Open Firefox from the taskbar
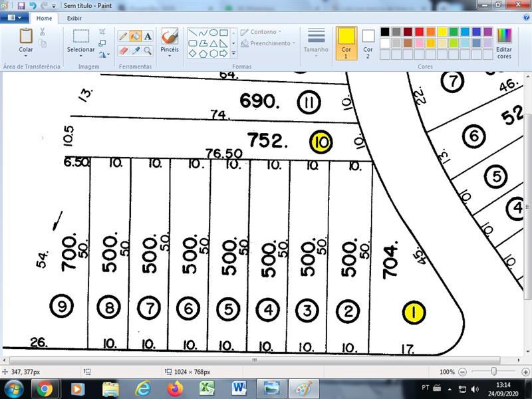Viewport: 532px width, 399px height. pos(175,388)
